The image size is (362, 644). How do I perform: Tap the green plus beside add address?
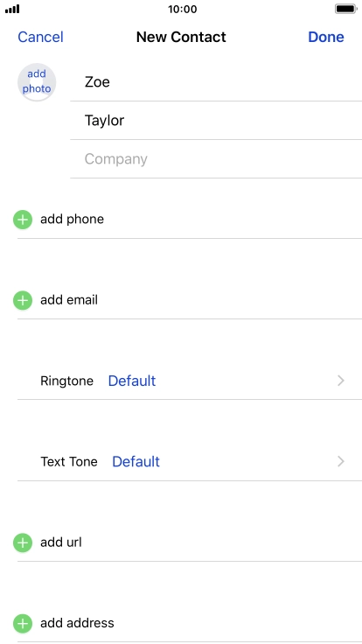(23, 624)
